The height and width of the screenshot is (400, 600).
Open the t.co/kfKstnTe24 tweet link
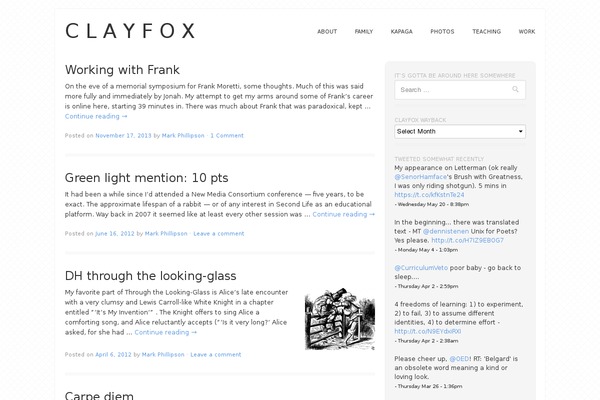(429, 195)
